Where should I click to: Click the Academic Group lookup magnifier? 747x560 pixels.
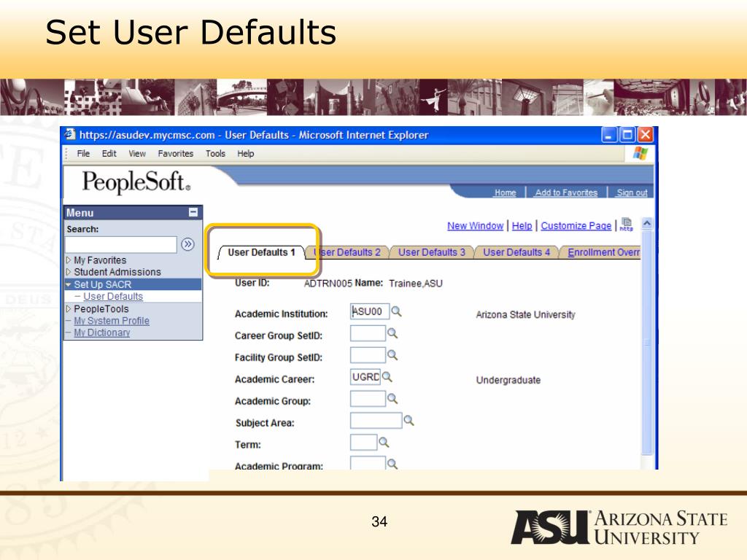[x=392, y=399]
